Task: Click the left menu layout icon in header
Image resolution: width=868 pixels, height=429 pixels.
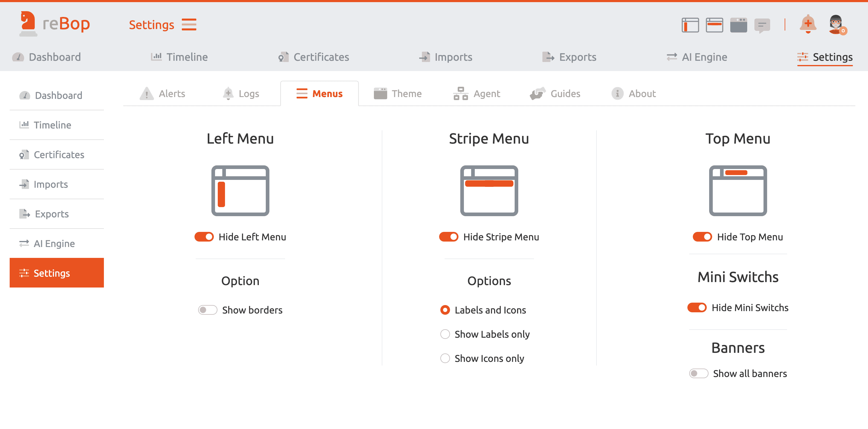Action: click(x=690, y=25)
